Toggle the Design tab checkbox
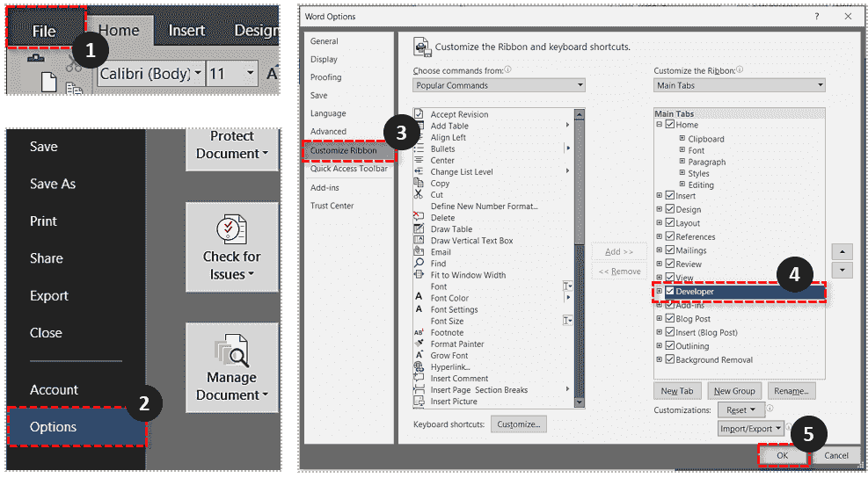The image size is (868, 478). coord(670,209)
